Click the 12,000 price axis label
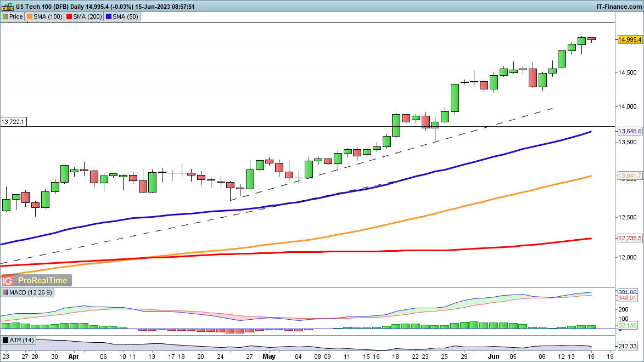 (627, 257)
